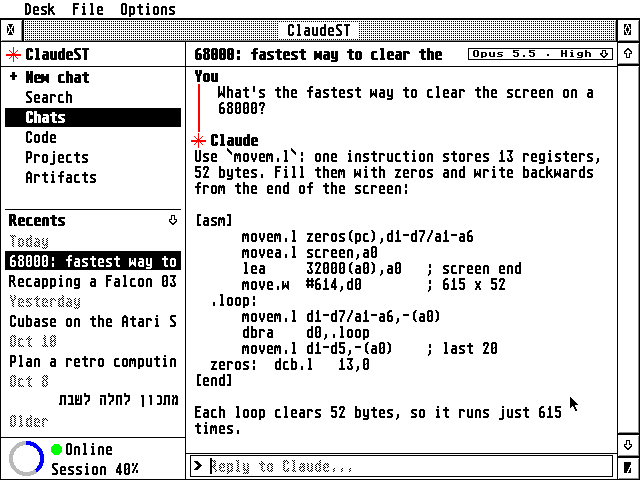Open the File menu
640x480 pixels.
pyautogui.click(x=88, y=9)
